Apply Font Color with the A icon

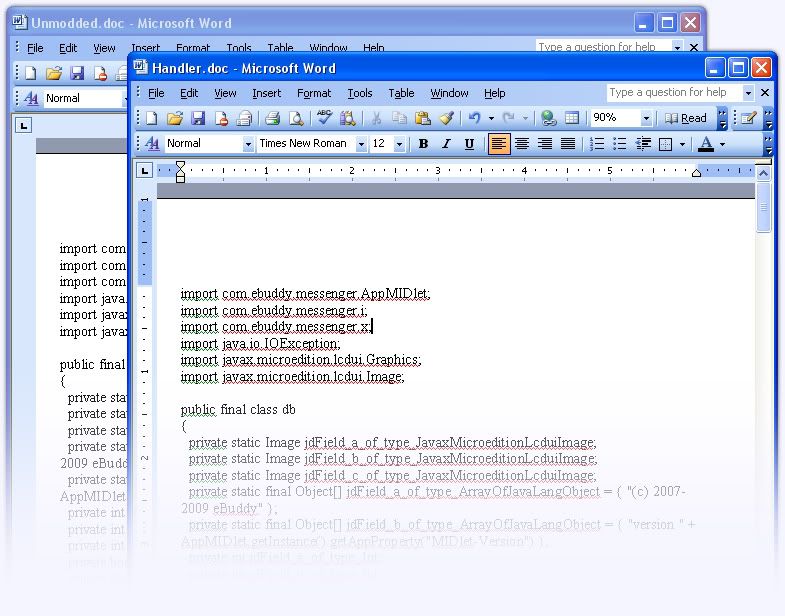click(706, 144)
